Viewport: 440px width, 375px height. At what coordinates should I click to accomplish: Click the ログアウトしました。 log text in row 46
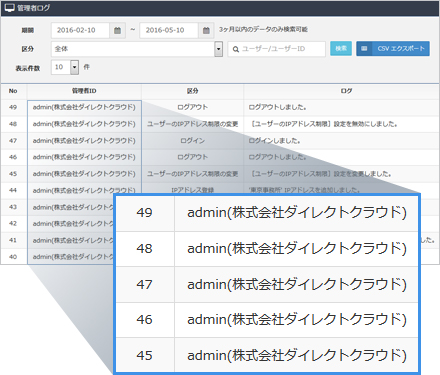click(x=277, y=157)
